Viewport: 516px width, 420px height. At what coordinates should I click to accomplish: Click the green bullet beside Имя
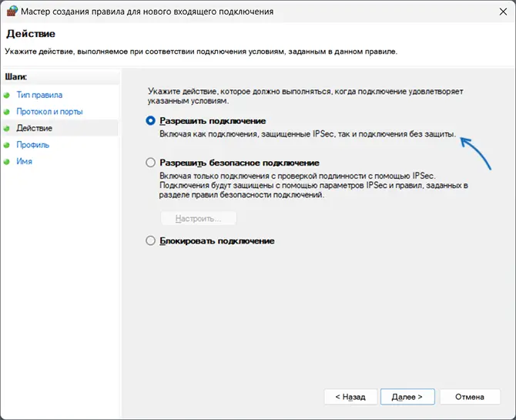8,162
